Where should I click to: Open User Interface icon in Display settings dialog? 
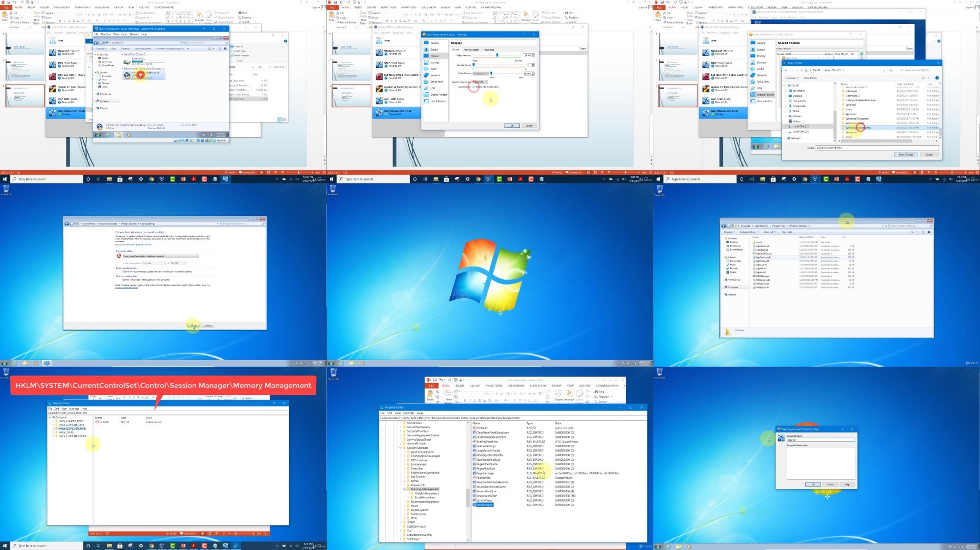(x=426, y=101)
